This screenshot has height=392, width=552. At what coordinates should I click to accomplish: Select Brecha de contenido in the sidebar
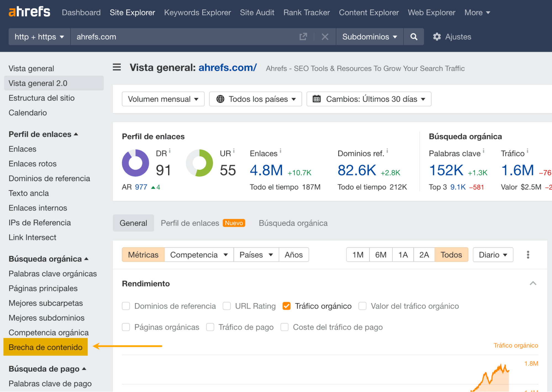click(45, 347)
